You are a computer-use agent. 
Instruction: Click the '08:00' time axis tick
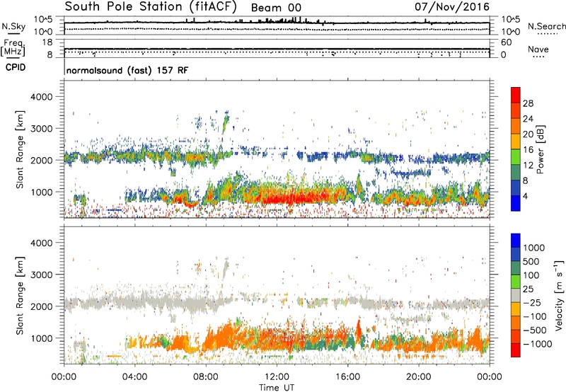coord(206,377)
